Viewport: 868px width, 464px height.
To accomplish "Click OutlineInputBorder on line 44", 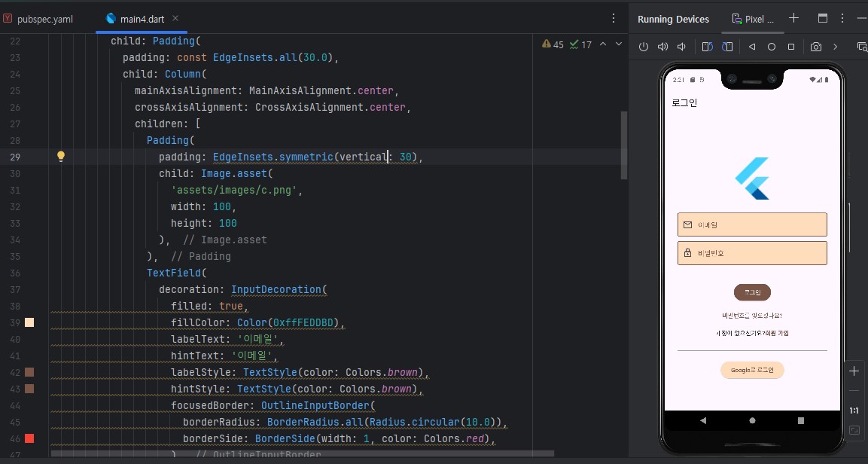I will [x=315, y=405].
